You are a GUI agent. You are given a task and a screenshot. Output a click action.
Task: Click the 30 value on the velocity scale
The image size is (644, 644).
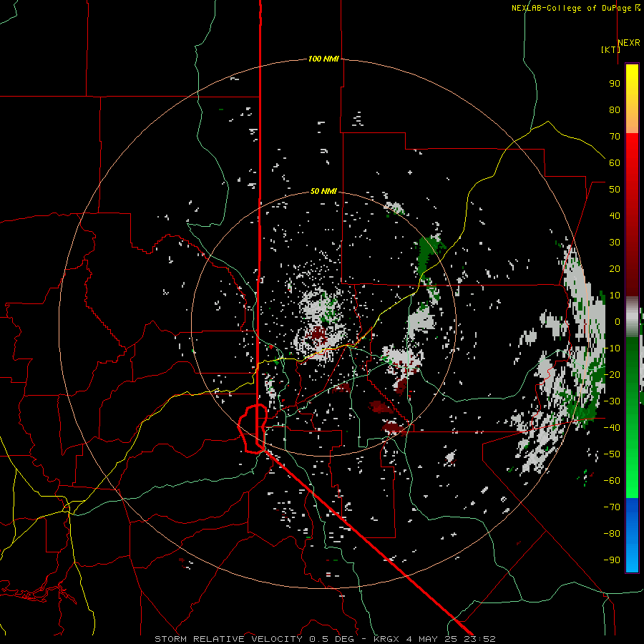click(615, 243)
